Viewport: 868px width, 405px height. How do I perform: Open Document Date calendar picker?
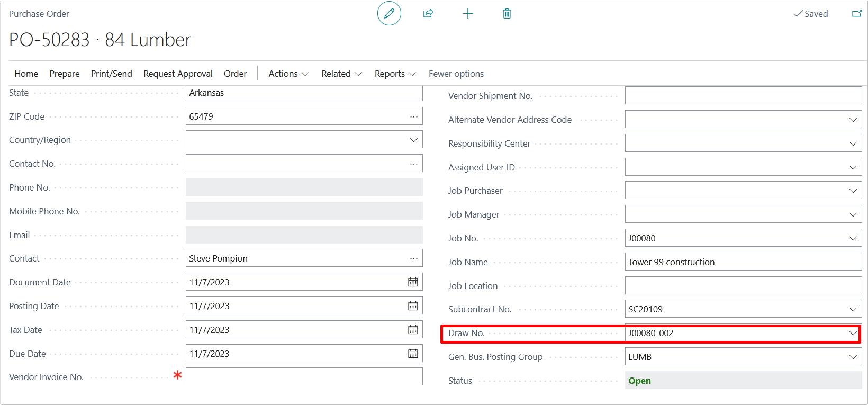pos(413,282)
